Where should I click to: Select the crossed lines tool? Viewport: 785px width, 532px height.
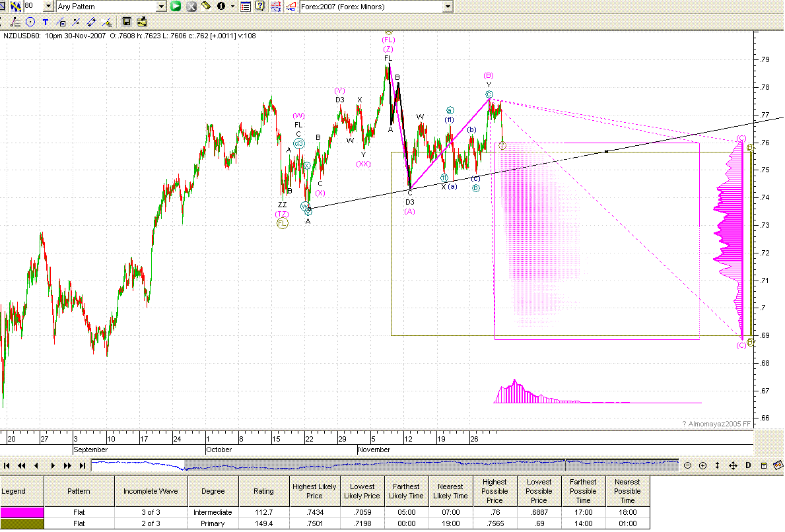point(76,22)
